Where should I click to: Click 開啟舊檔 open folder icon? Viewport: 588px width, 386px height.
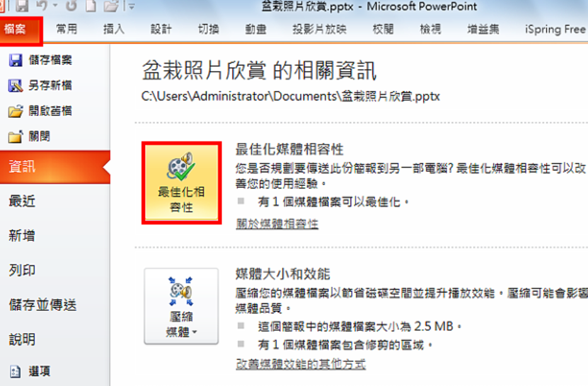pyautogui.click(x=15, y=111)
